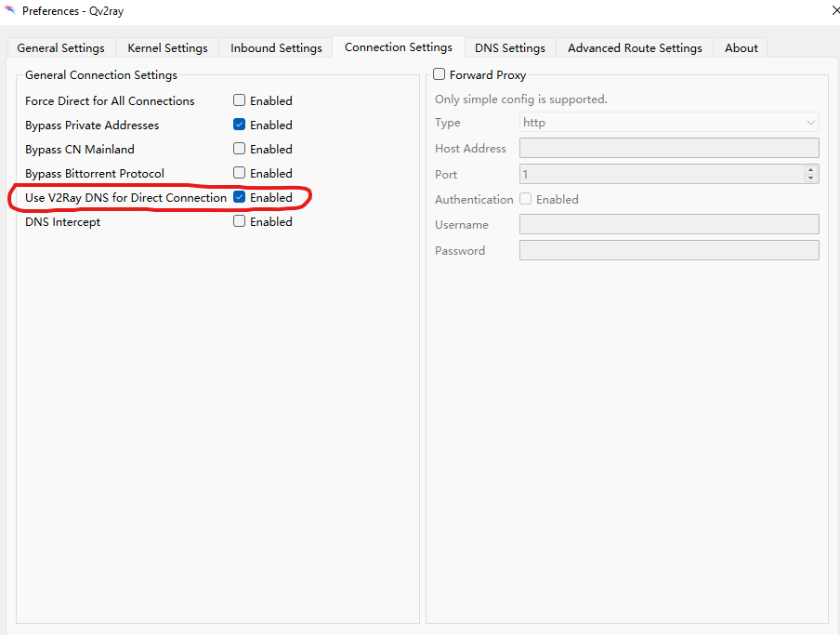840x635 pixels.
Task: Click the 'Host Address' label
Action: (470, 149)
